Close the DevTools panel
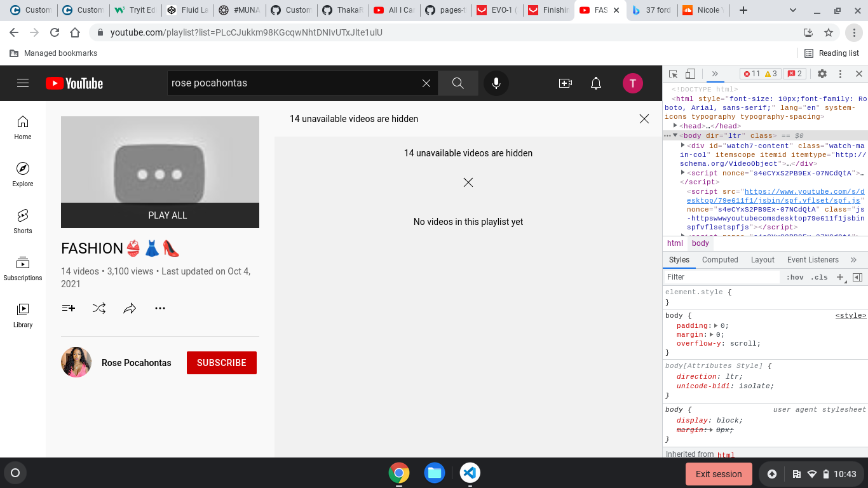The height and width of the screenshot is (488, 868). pyautogui.click(x=859, y=74)
